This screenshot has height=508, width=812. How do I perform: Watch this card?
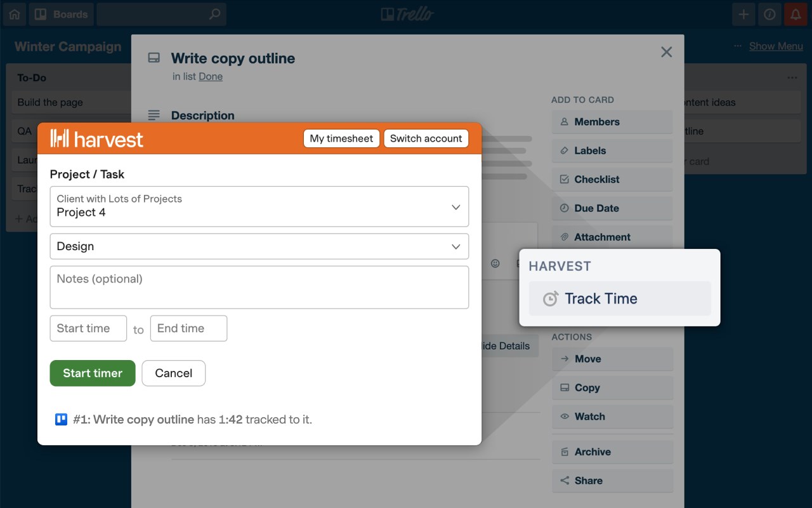[612, 417]
